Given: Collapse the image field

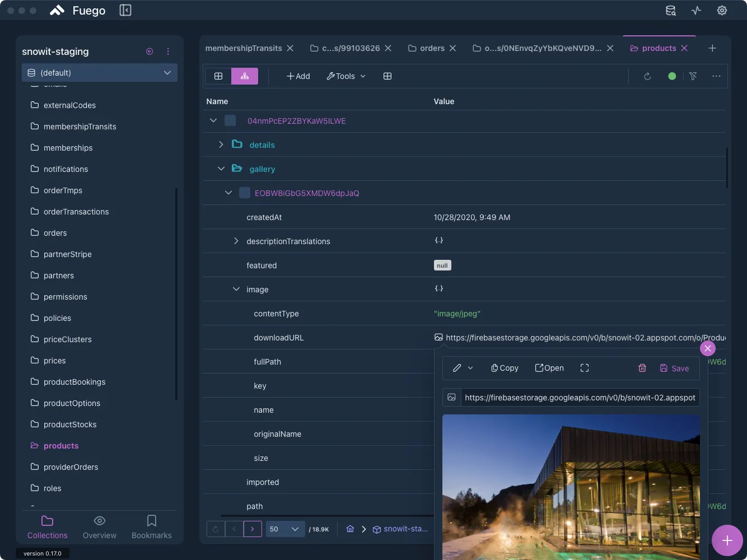Looking at the screenshot, I should [x=236, y=289].
